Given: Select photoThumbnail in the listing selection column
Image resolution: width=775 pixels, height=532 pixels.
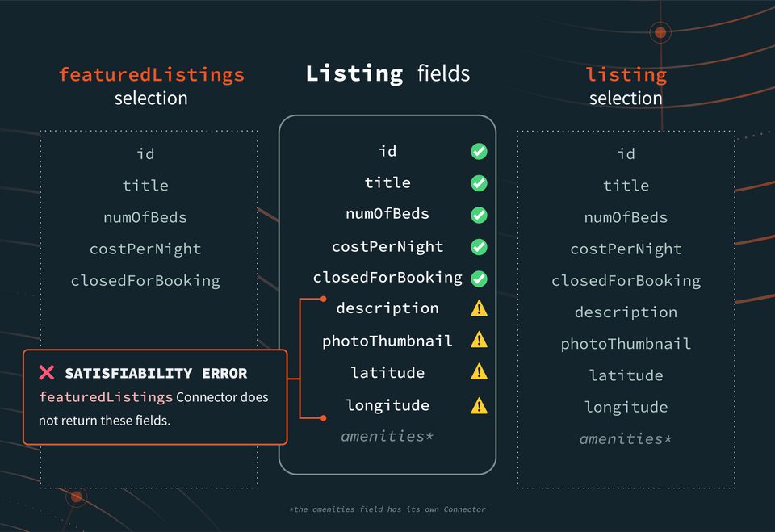Looking at the screenshot, I should point(626,344).
